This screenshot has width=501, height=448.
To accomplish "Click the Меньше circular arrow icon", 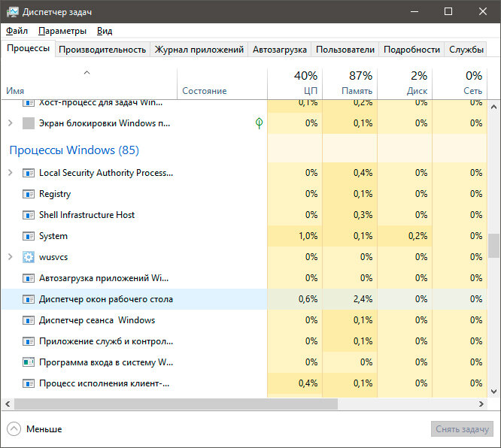I will (14, 429).
